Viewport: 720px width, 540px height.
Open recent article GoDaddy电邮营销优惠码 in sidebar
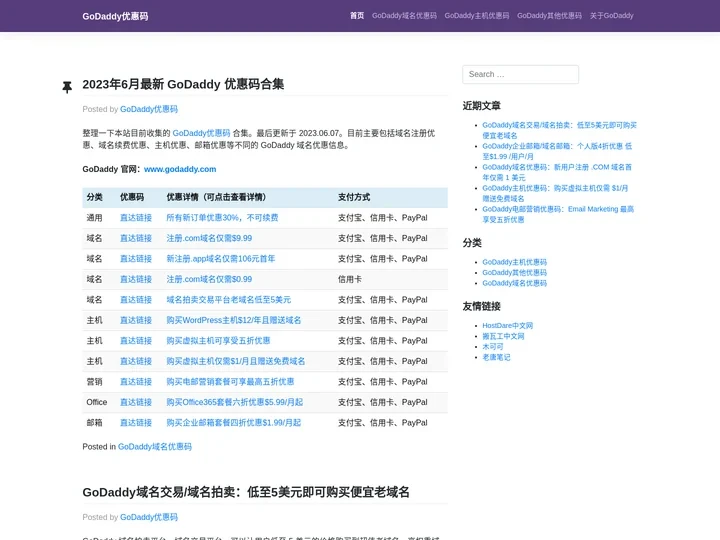coord(558,214)
